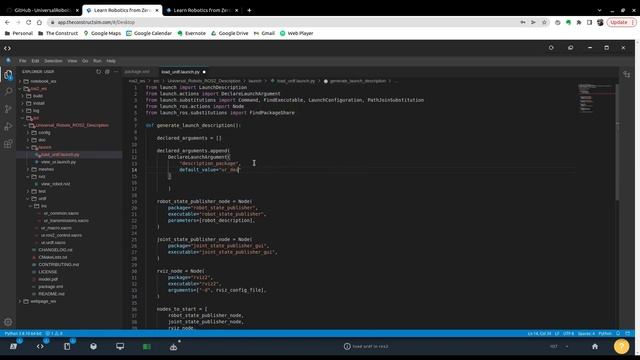
Task: Open the View menu
Action: [x=72, y=61]
